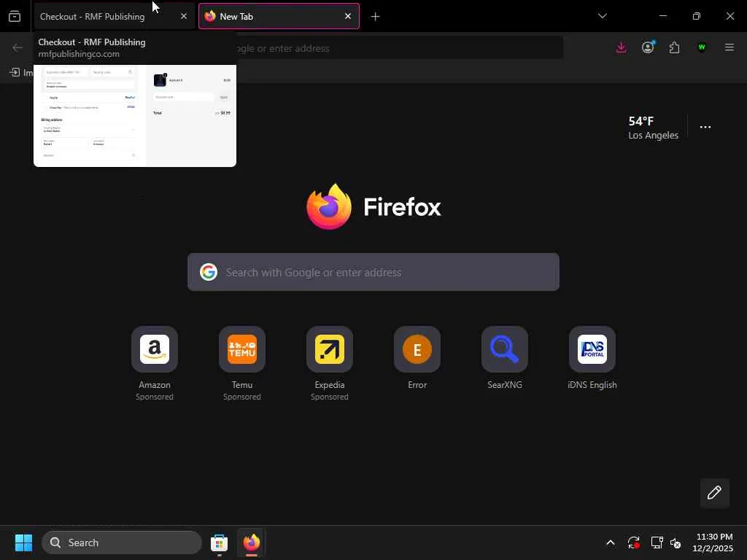Switch to Checkout - RMF Publishing tab
747x560 pixels.
click(x=115, y=16)
